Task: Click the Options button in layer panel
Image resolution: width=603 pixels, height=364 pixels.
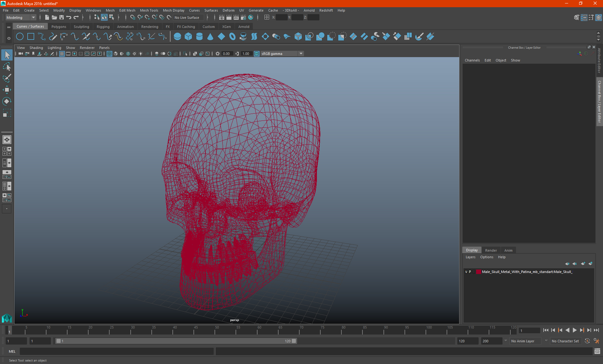Action: coord(487,257)
